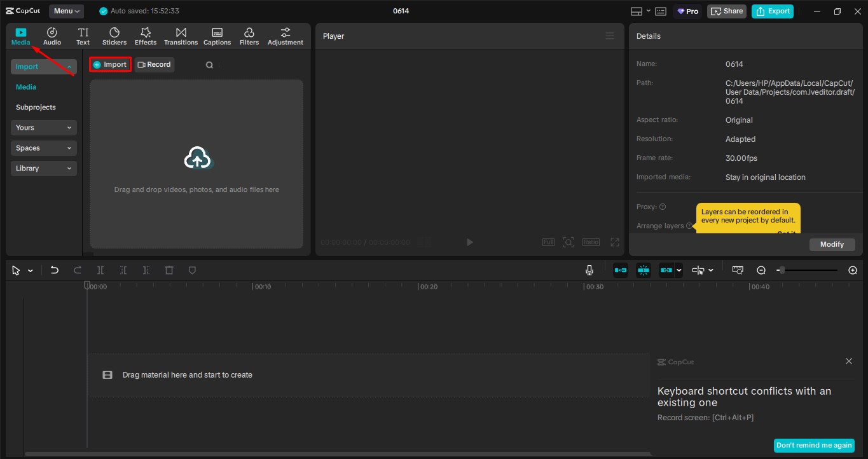Click the undo icon above the timeline
This screenshot has width=868, height=459.
pyautogui.click(x=54, y=270)
